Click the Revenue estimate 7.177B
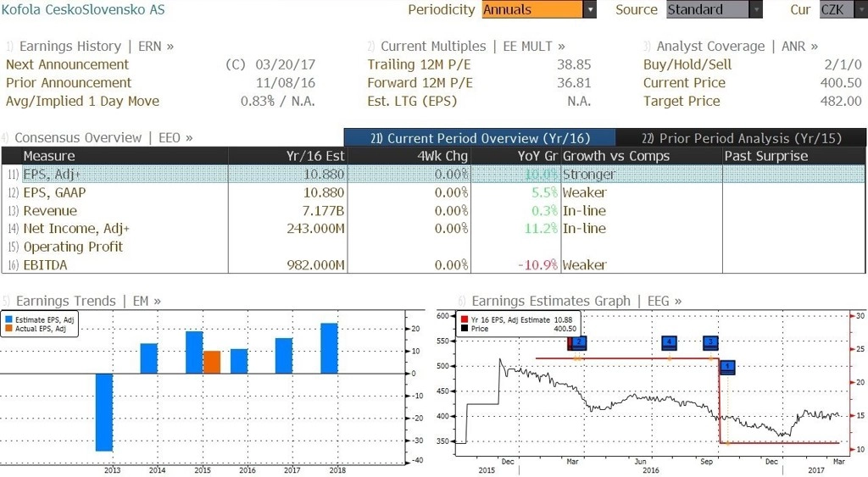Screen dimensions: 868x477 (x=323, y=211)
